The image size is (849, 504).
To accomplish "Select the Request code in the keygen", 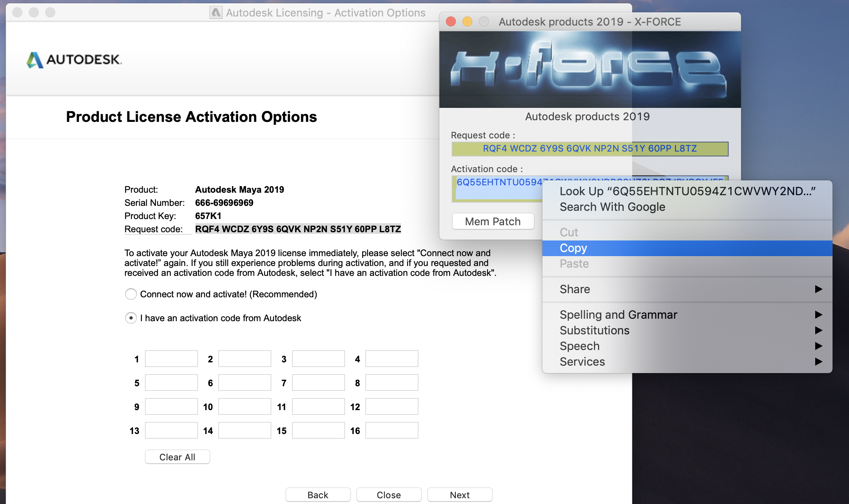I will pyautogui.click(x=589, y=149).
